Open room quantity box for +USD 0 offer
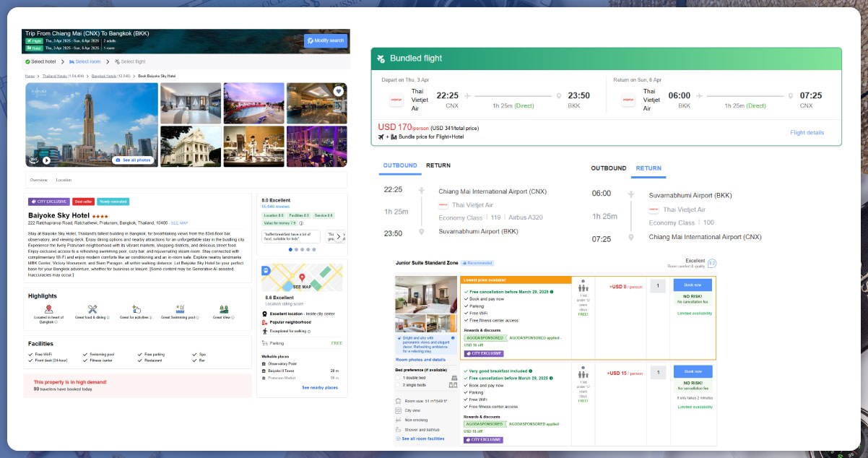The height and width of the screenshot is (458, 868). pos(658,286)
